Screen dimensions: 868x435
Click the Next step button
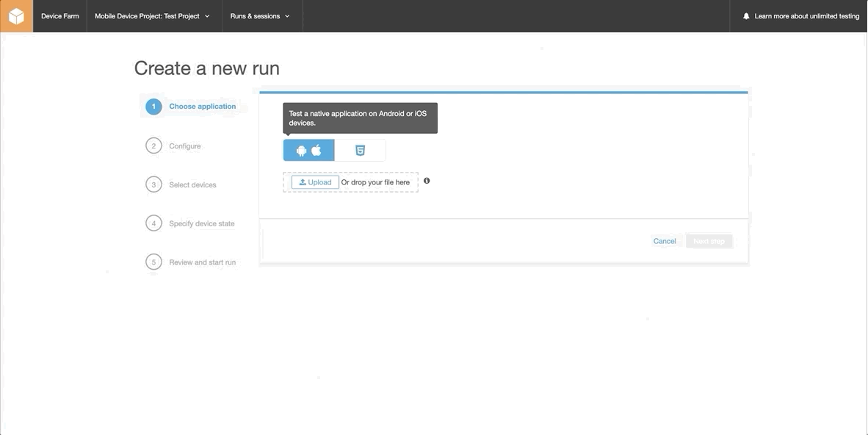click(709, 241)
